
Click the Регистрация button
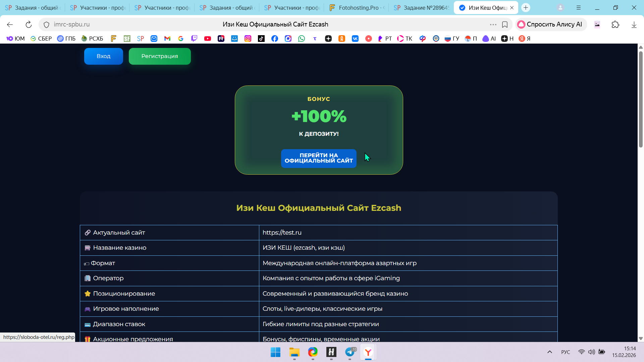160,56
